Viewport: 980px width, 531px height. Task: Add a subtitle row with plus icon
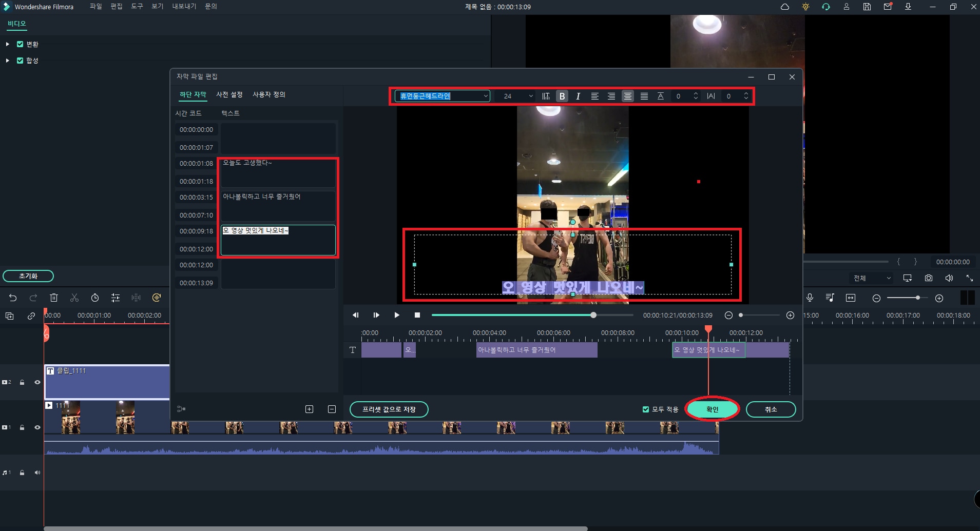309,409
